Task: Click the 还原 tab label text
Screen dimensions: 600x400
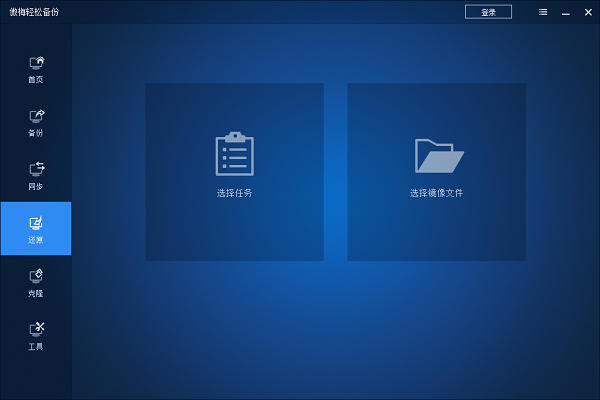Action: (x=36, y=241)
